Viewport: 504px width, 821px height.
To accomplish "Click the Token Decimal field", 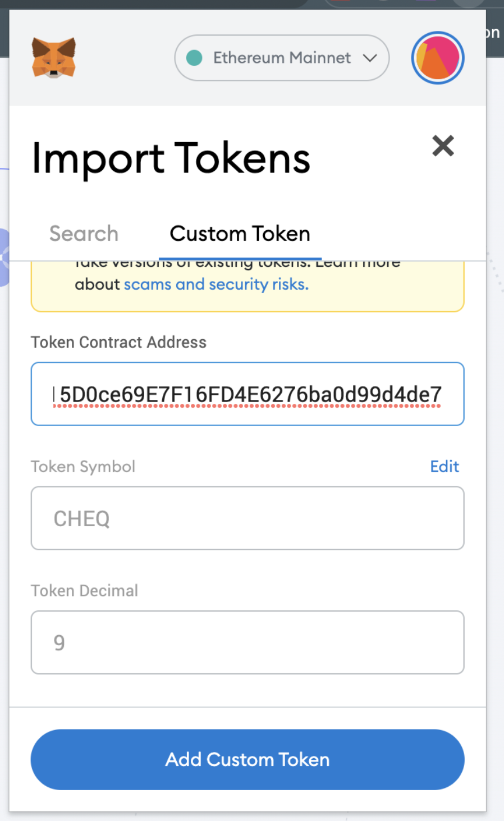I will 248,642.
